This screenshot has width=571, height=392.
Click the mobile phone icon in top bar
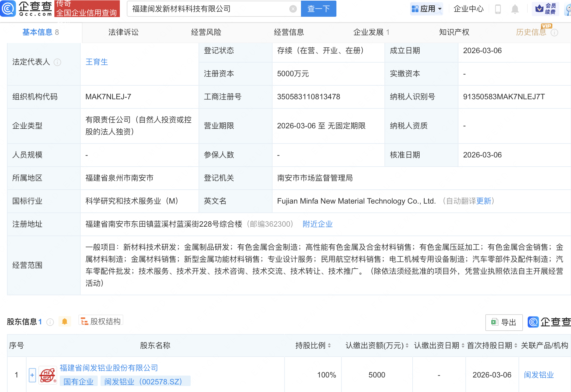pos(498,9)
